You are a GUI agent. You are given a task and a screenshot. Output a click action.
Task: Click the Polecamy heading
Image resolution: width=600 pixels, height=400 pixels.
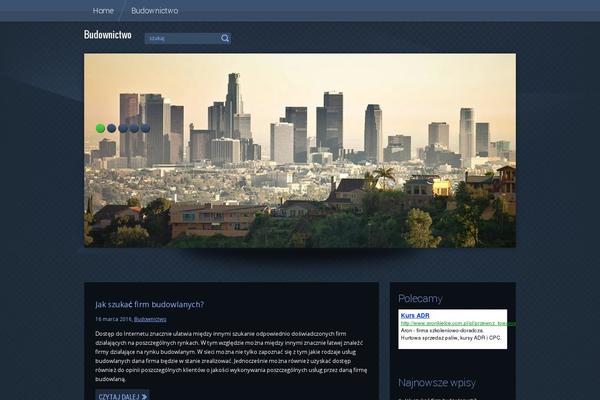pyautogui.click(x=420, y=299)
